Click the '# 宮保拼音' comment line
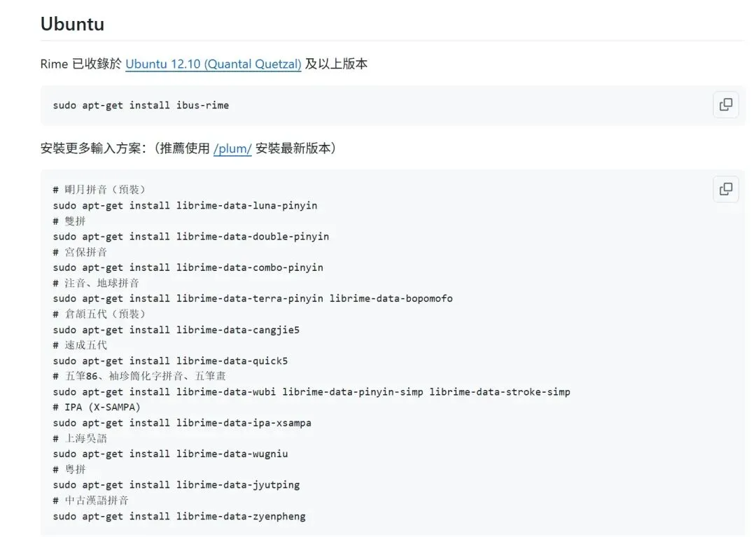Viewport: 756px width, 537px height. point(80,251)
